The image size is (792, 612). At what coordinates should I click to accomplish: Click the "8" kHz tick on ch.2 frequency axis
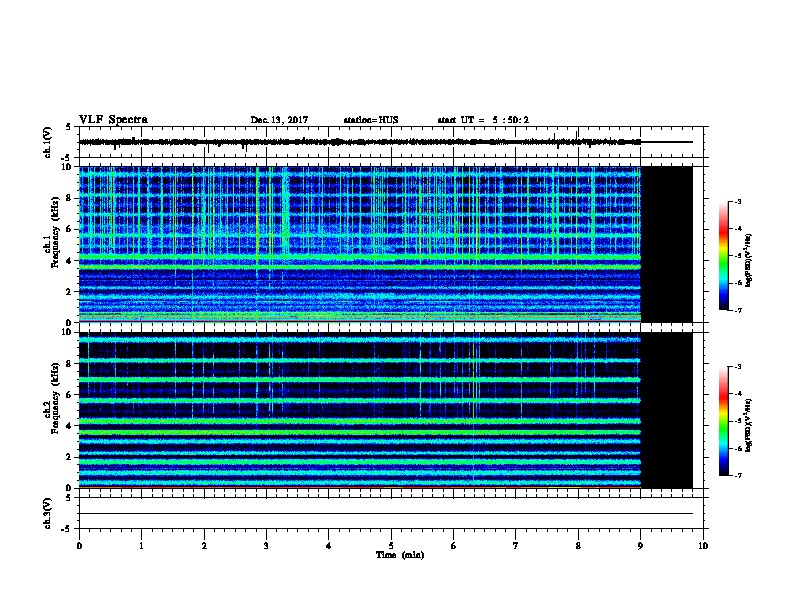[x=70, y=364]
